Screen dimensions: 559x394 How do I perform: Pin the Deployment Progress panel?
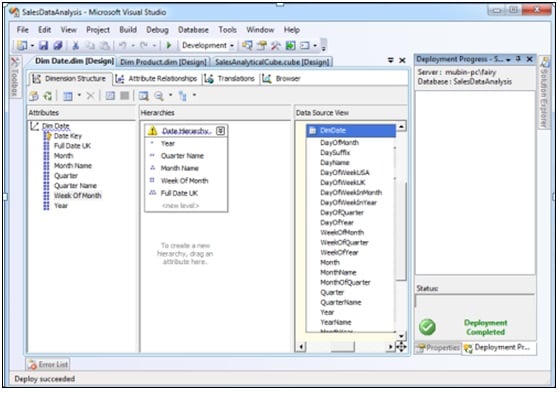519,59
